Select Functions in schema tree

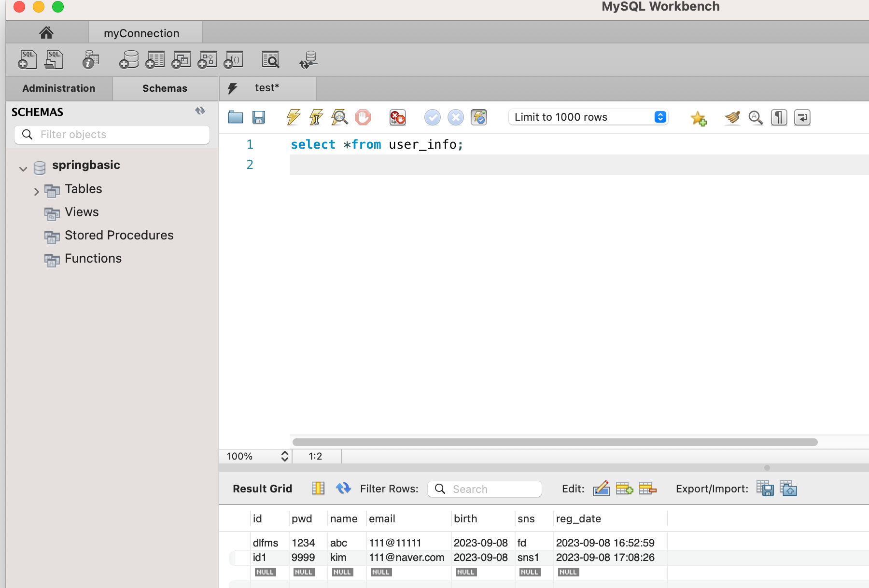pyautogui.click(x=93, y=258)
